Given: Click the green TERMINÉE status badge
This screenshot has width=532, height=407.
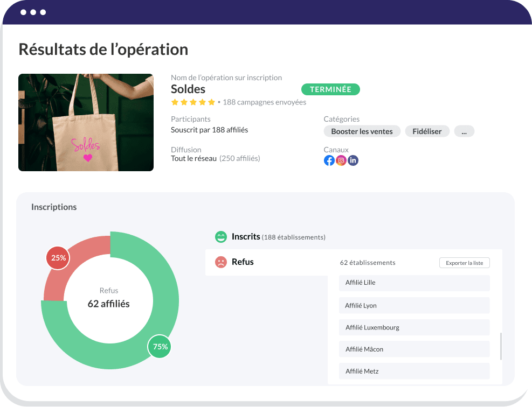Looking at the screenshot, I should click(x=330, y=89).
